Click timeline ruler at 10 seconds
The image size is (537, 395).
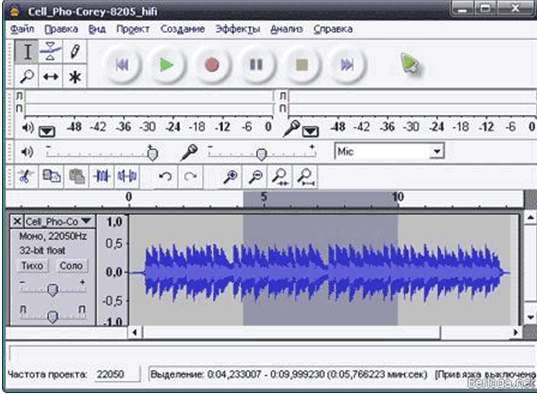(x=398, y=197)
